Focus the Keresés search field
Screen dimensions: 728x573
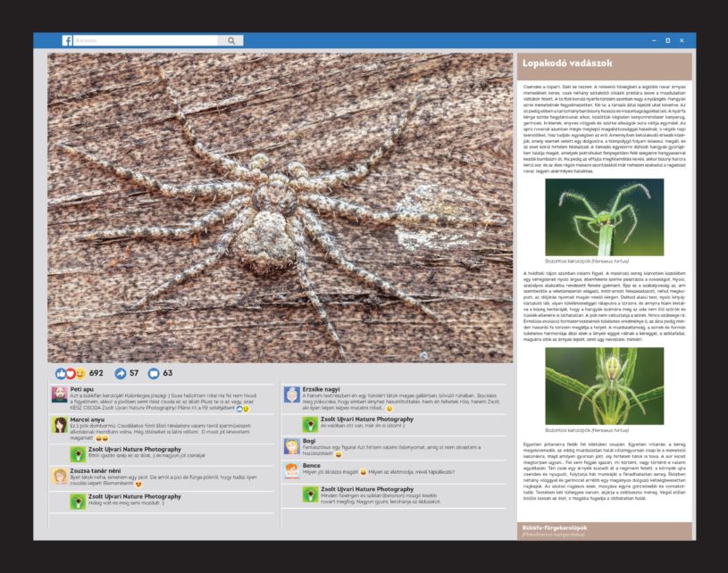[143, 40]
